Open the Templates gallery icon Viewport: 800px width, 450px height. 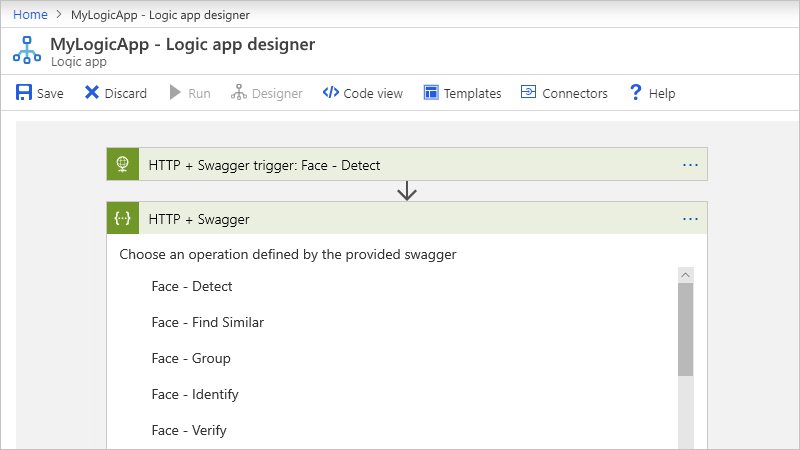coord(431,93)
